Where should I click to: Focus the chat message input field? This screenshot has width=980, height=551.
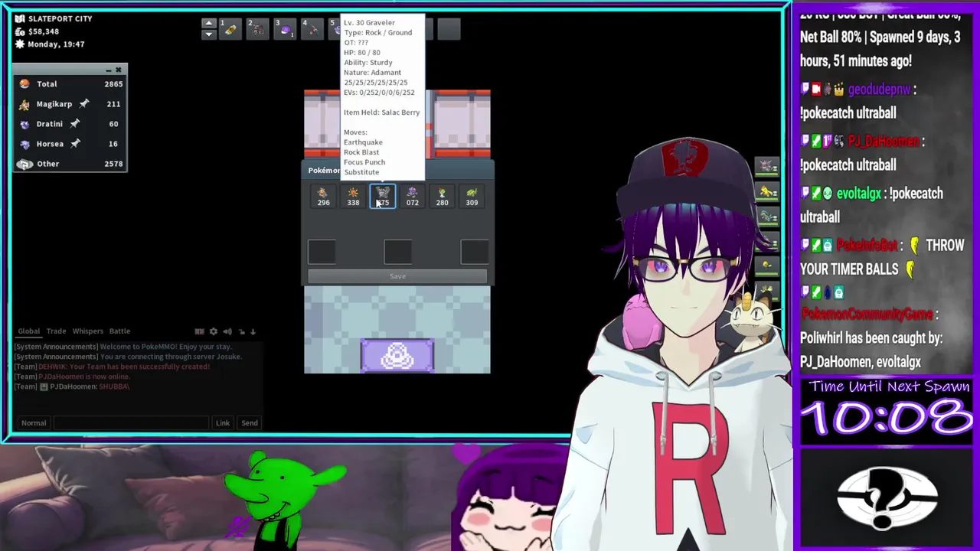click(x=131, y=422)
